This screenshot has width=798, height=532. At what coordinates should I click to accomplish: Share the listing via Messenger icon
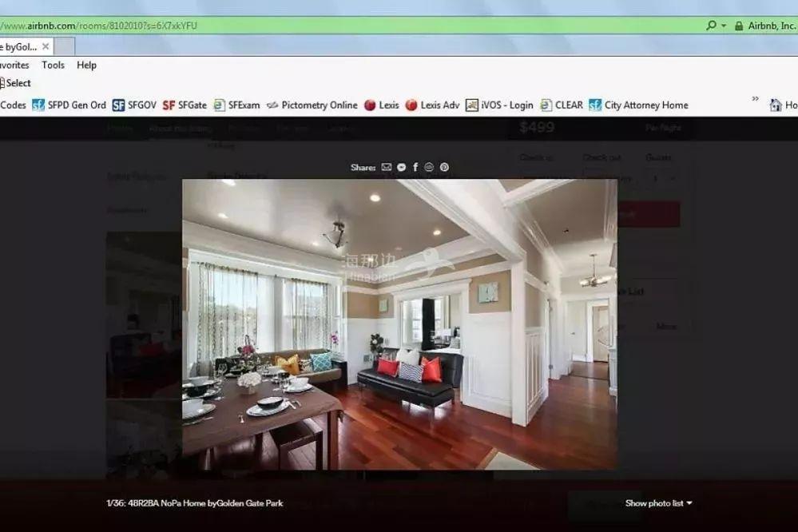401,168
